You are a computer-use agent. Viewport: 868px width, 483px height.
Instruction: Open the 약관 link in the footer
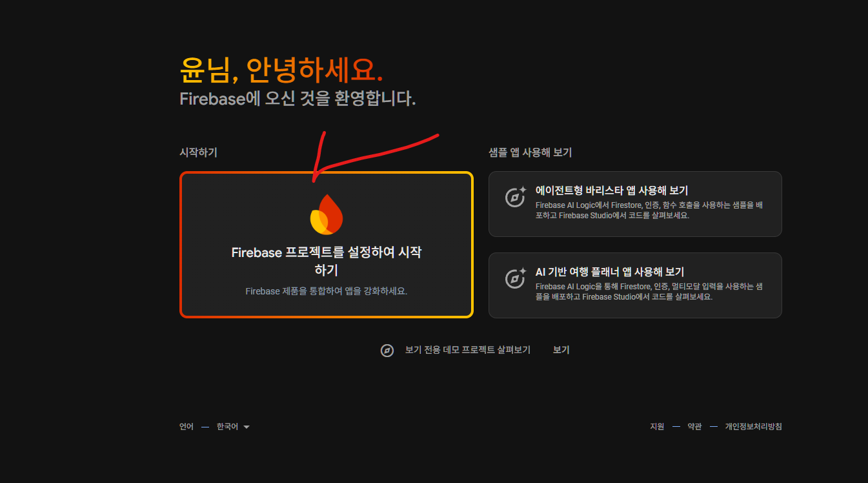pos(694,427)
